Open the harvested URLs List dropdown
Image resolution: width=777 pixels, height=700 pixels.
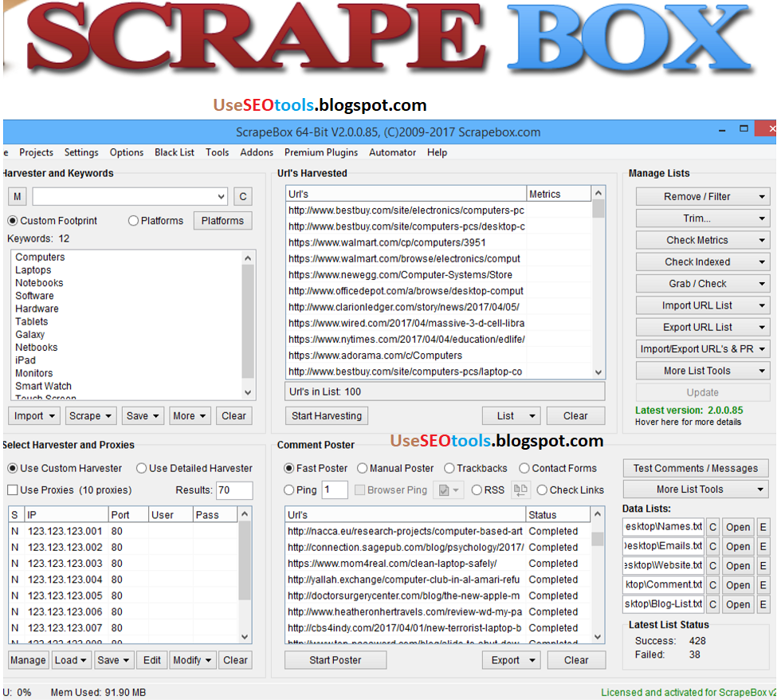(x=512, y=416)
